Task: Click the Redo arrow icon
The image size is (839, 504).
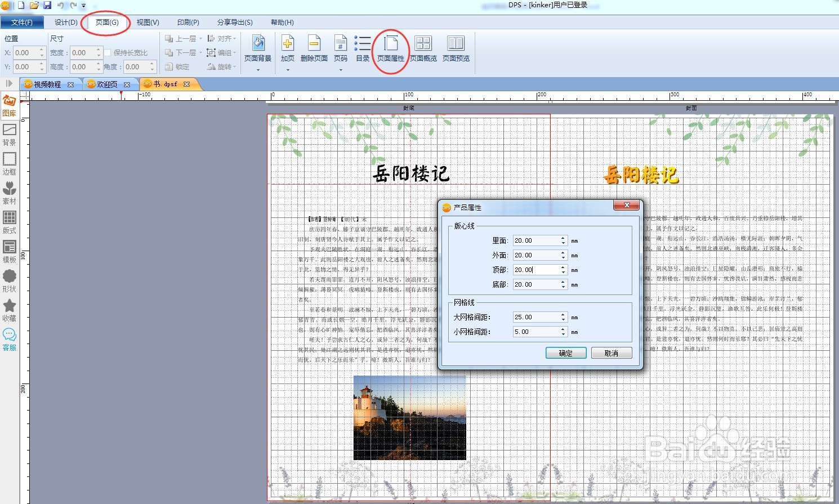Action: 73,6
